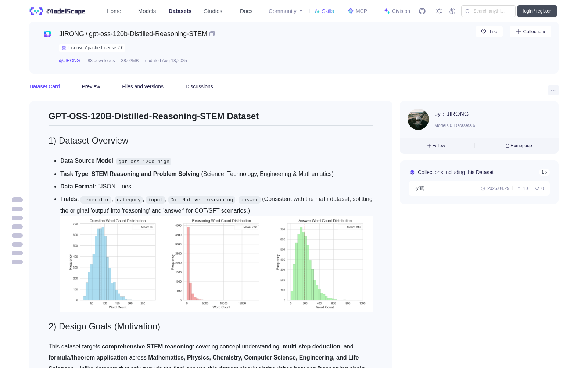Click the 'generator' field tag
The height and width of the screenshot is (368, 588).
[96, 200]
